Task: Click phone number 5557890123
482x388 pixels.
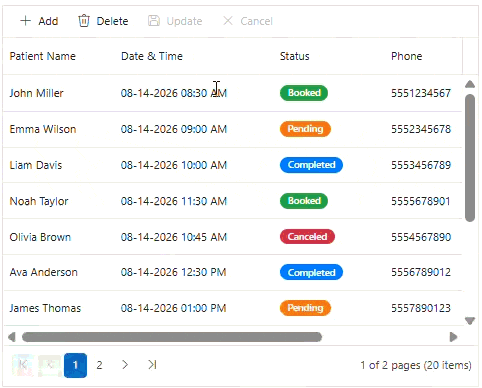Action: pos(421,308)
